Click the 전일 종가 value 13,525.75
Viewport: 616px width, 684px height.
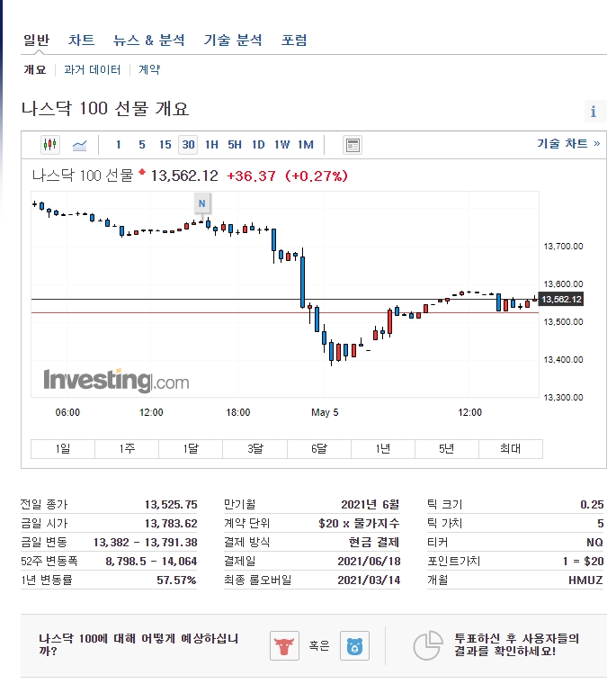171,505
